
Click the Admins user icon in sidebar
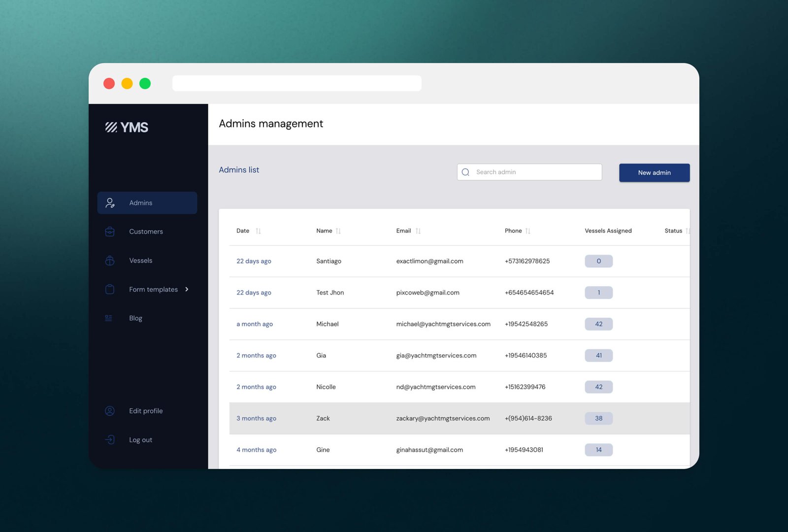(110, 203)
